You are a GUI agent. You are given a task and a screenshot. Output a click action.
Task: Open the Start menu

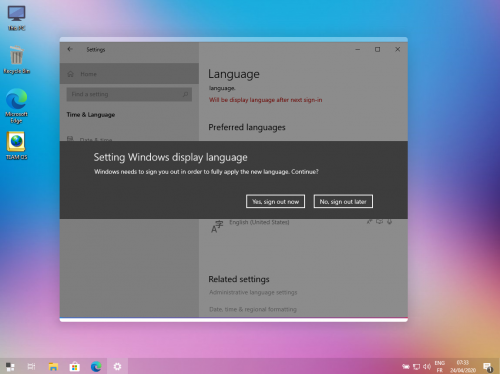click(x=10, y=367)
